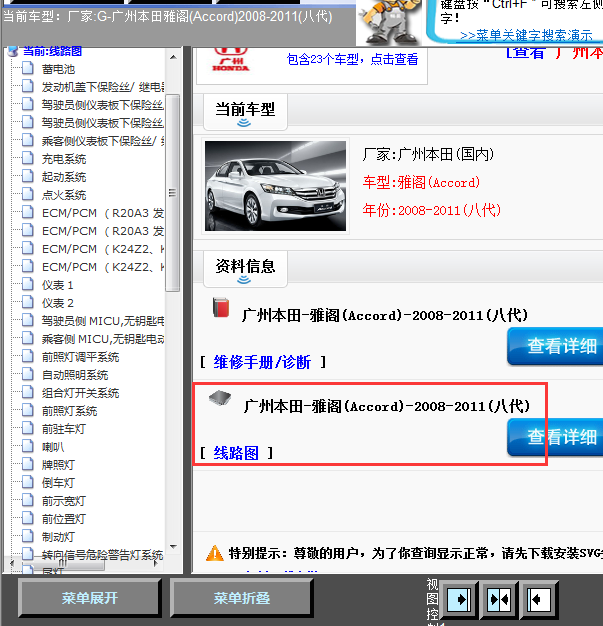Click the 当前:线路图 root node icon
Viewport: 603px width, 626px height.
13,51
